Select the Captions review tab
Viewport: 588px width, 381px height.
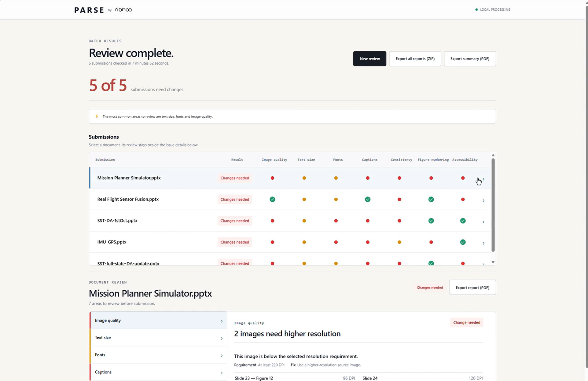tap(158, 372)
